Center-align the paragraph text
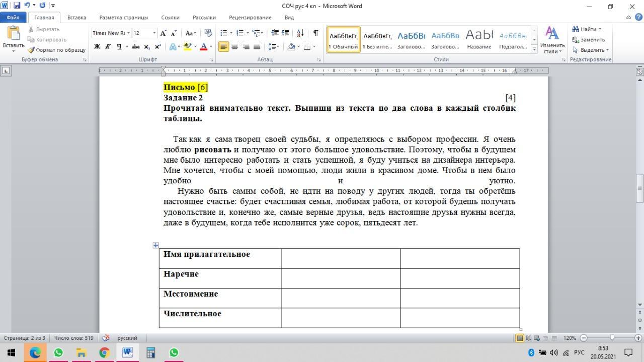 point(234,47)
